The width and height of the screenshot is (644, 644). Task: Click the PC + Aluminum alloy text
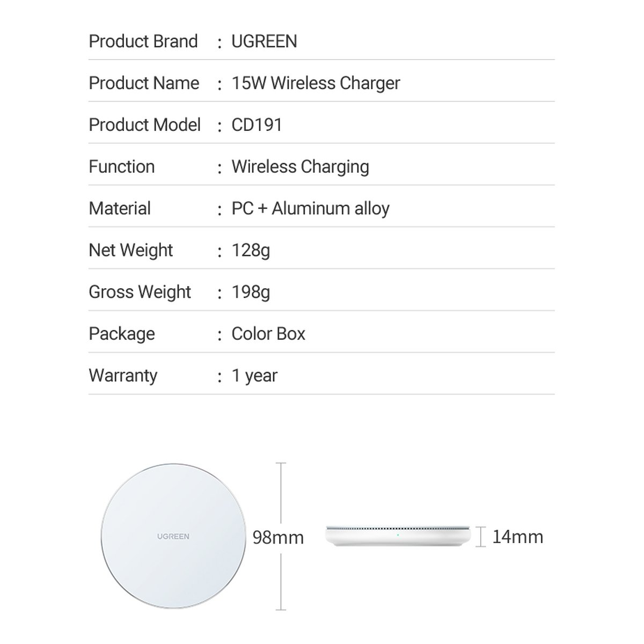tap(310, 209)
